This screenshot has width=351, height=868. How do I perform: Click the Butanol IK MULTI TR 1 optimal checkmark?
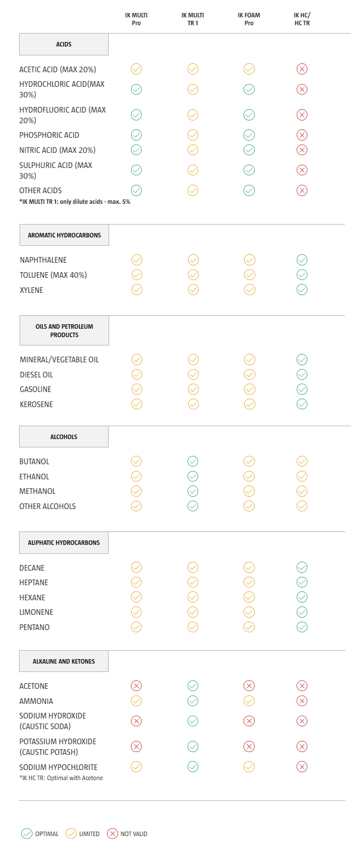tap(193, 461)
